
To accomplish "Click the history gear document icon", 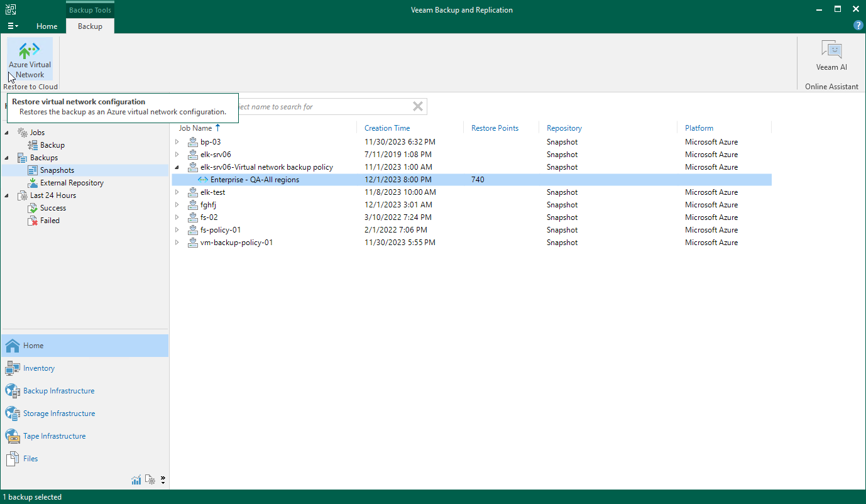I will click(150, 480).
